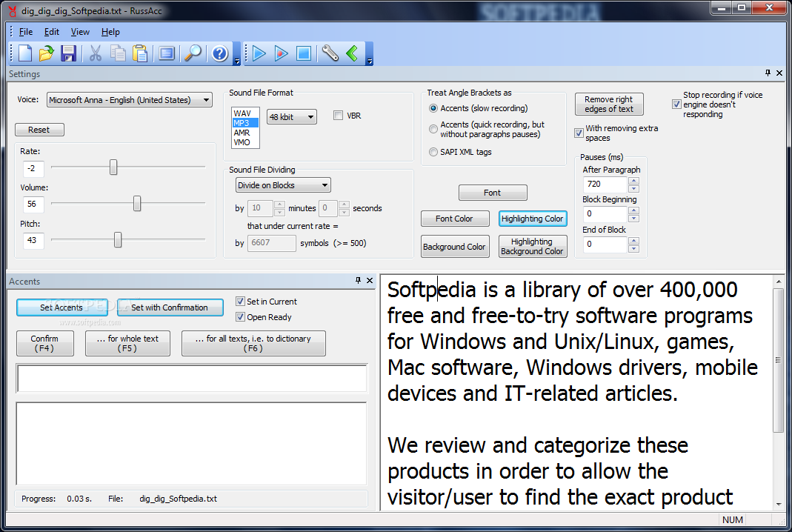Click the Highlighting Background Color button

[533, 247]
